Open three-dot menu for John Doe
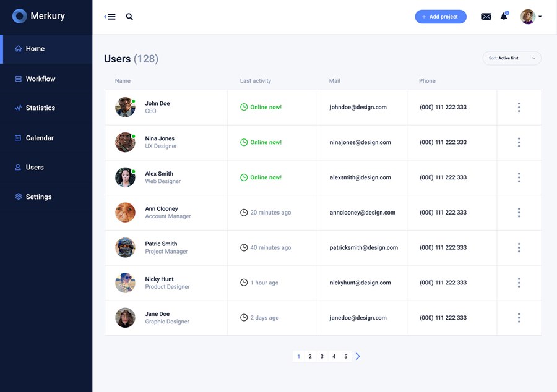 (519, 108)
